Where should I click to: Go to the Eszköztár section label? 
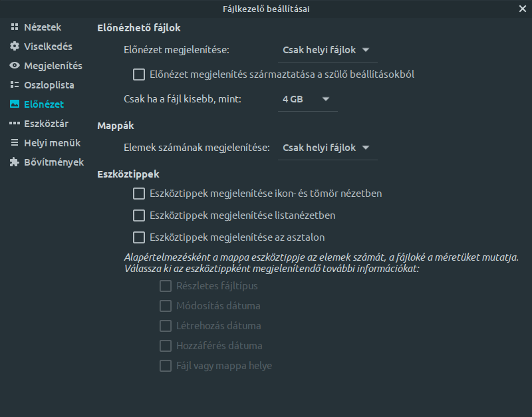click(46, 124)
